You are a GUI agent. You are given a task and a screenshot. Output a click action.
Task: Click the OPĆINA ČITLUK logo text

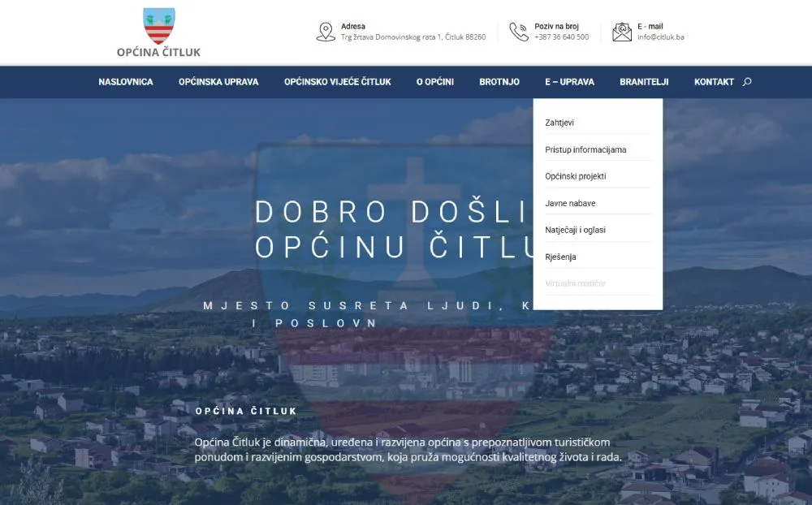pyautogui.click(x=158, y=52)
